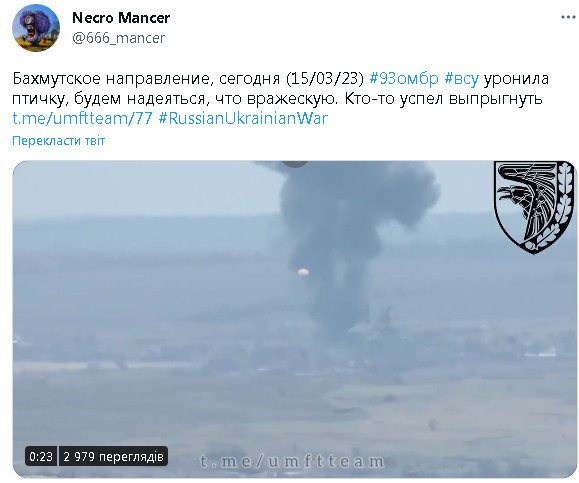Click the white parachute in the video
The height and width of the screenshot is (483, 579).
(303, 273)
